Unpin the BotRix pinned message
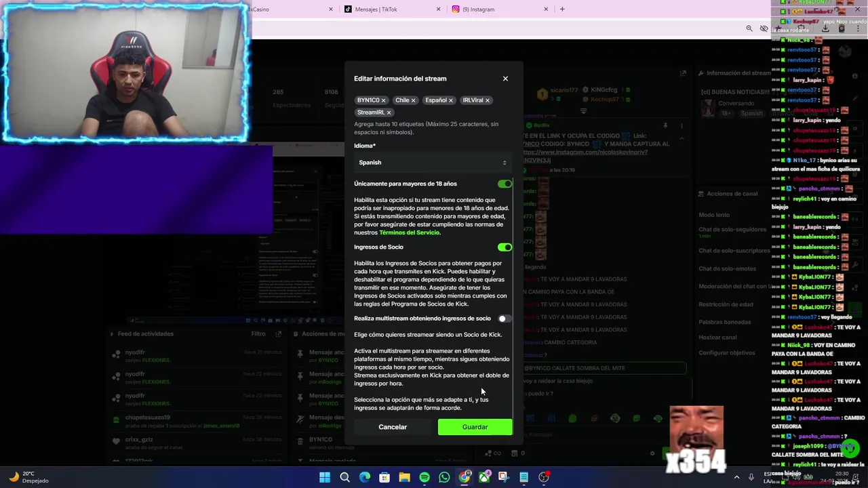 click(x=665, y=125)
